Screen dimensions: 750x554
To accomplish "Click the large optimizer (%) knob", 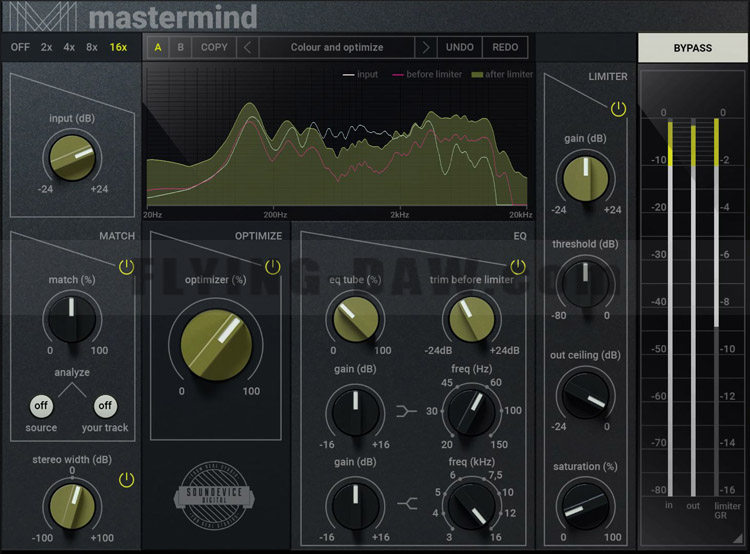I will pos(216,344).
